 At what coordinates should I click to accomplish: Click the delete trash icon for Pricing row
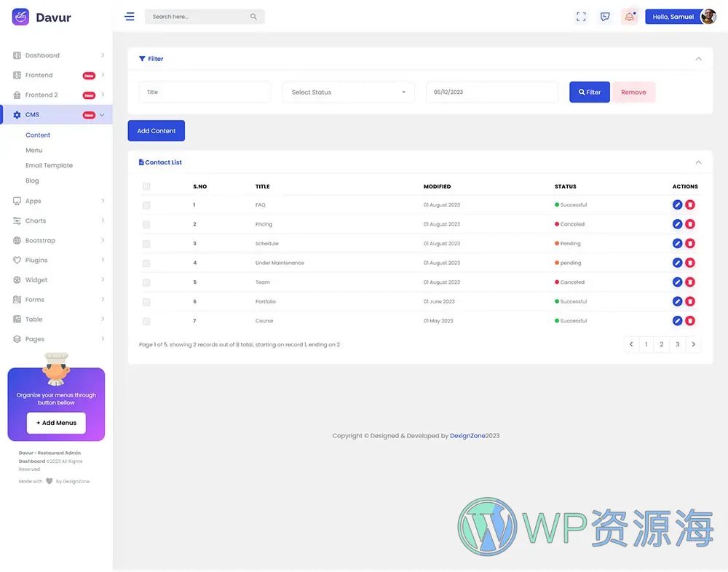tap(690, 223)
